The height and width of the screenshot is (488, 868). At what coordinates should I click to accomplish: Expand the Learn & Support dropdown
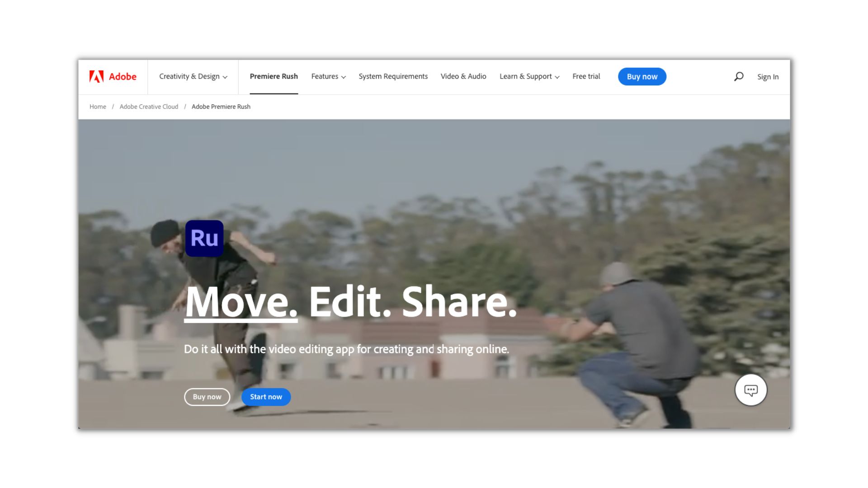tap(529, 76)
